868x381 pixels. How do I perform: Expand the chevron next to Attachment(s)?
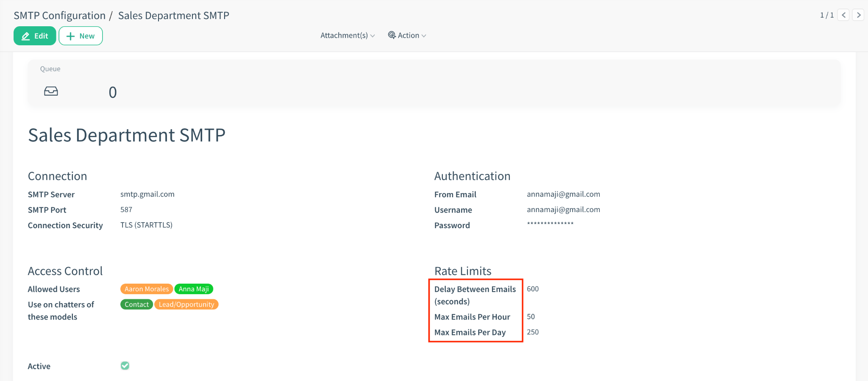point(373,36)
